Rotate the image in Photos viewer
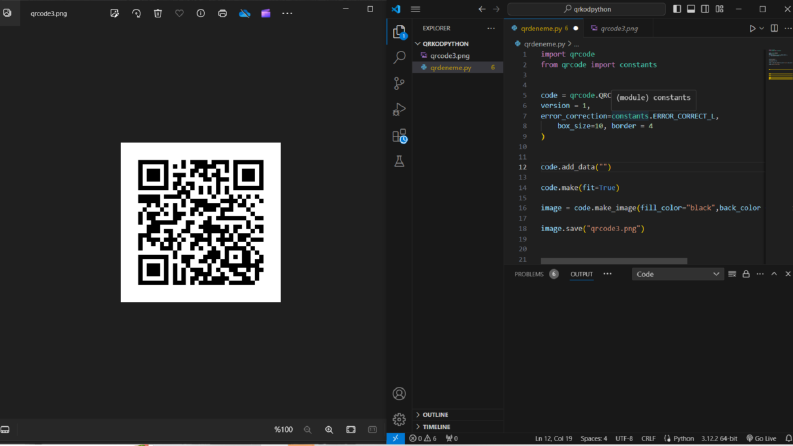Screen dimensions: 793x446 click(x=136, y=14)
